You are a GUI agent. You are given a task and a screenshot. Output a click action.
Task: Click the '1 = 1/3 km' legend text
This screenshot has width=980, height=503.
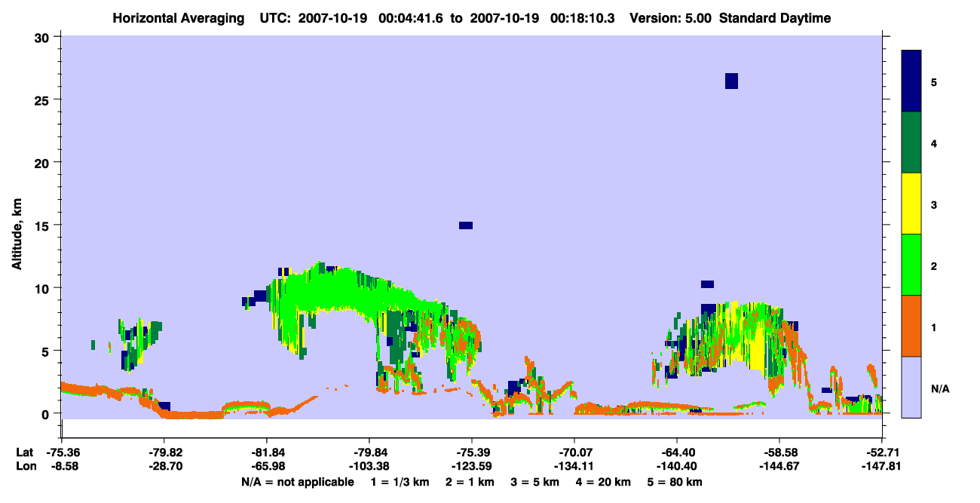click(x=401, y=481)
